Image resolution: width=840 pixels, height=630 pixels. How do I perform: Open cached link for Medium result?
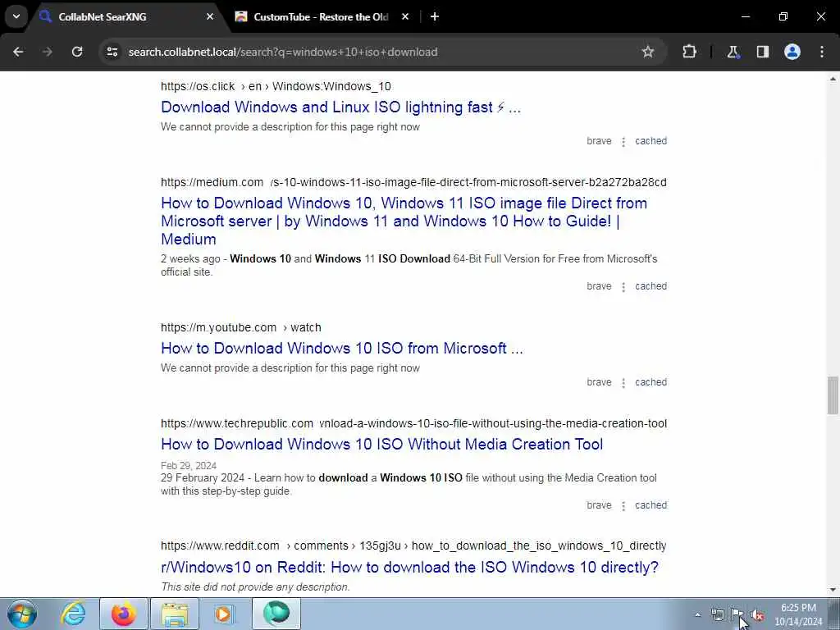coord(651,286)
